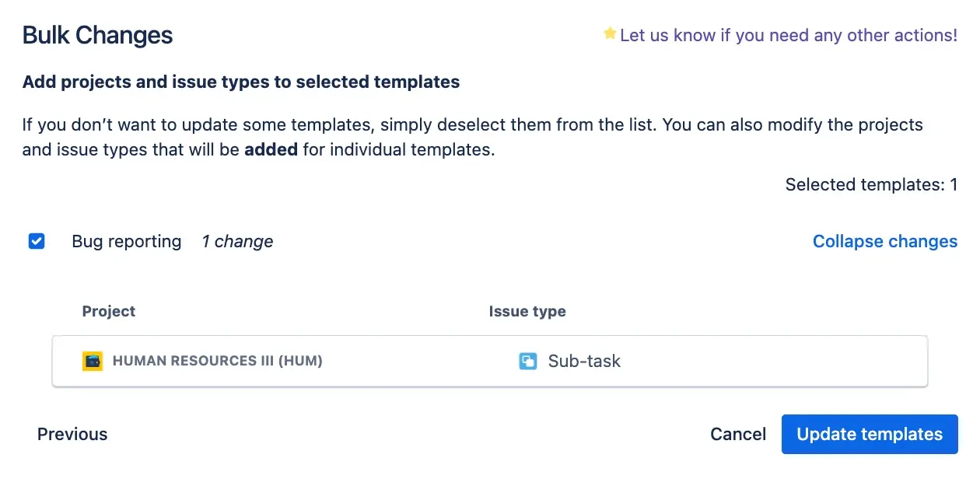Go back with the Previous button

(x=72, y=434)
